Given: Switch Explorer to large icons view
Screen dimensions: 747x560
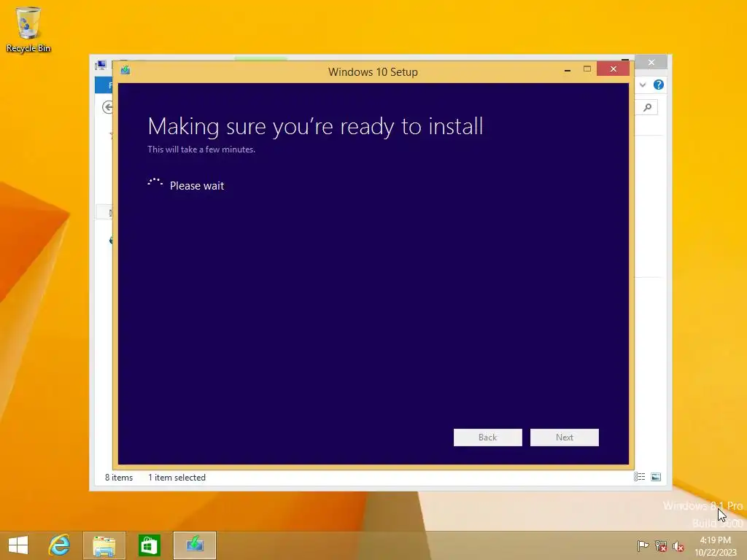Looking at the screenshot, I should pos(656,477).
